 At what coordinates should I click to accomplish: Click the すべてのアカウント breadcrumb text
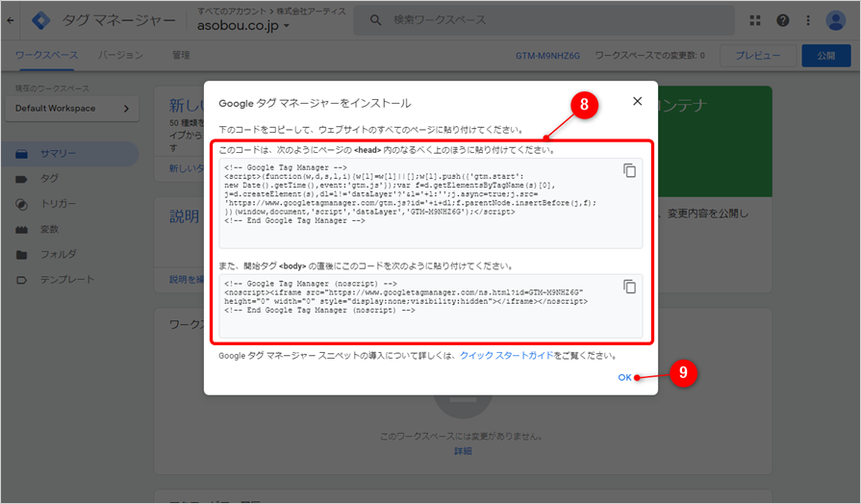[x=232, y=11]
